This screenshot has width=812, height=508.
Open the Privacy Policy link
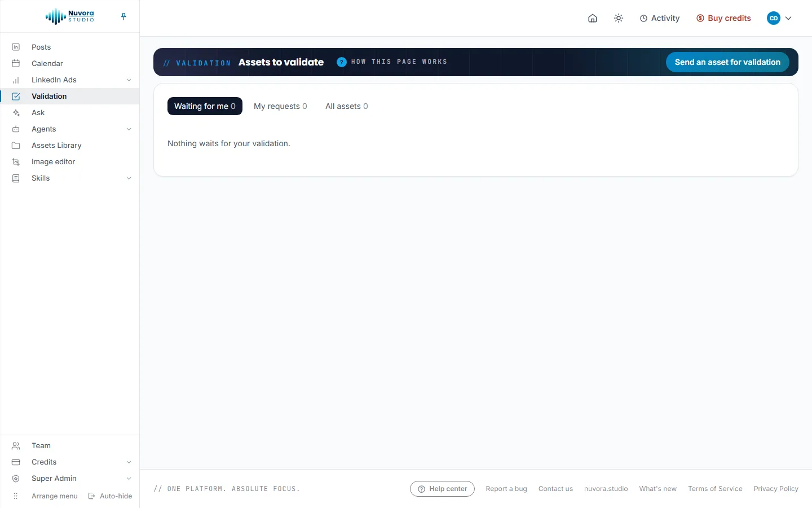776,489
